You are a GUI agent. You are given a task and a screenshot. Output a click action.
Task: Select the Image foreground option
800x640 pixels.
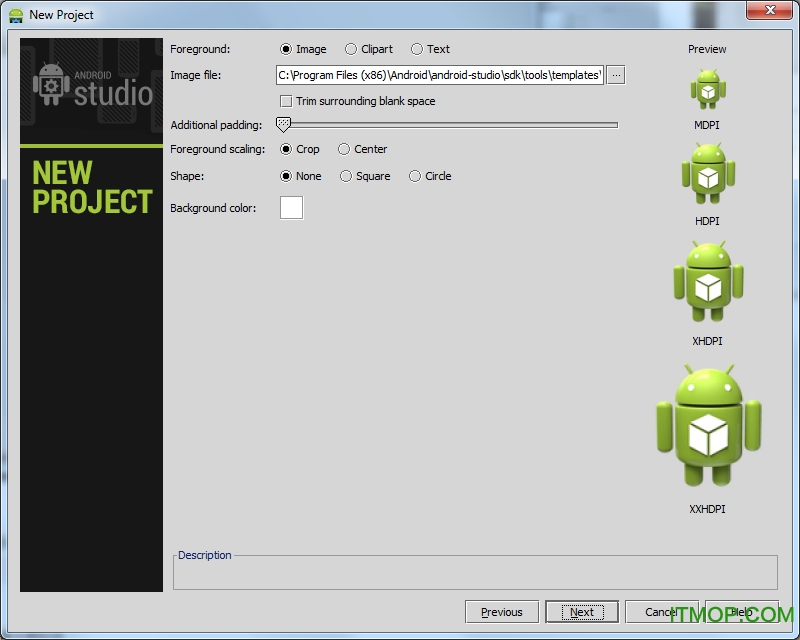click(x=286, y=48)
